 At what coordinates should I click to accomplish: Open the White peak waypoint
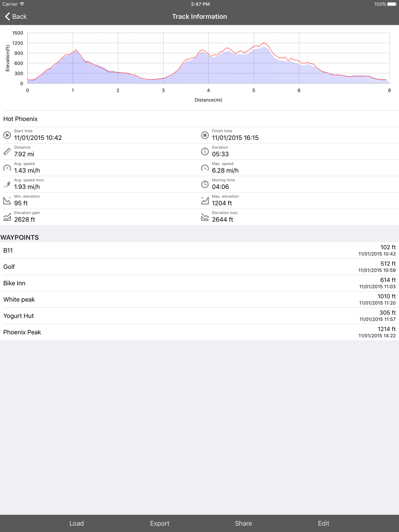point(199,299)
